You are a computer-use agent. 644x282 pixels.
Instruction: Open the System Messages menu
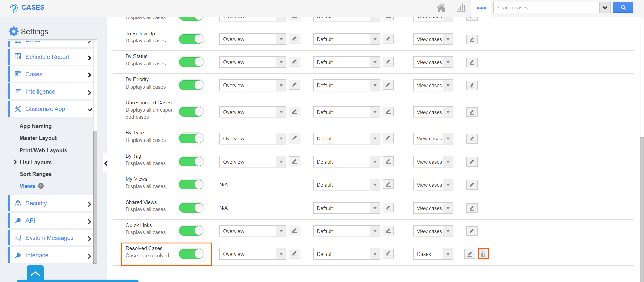point(51,238)
